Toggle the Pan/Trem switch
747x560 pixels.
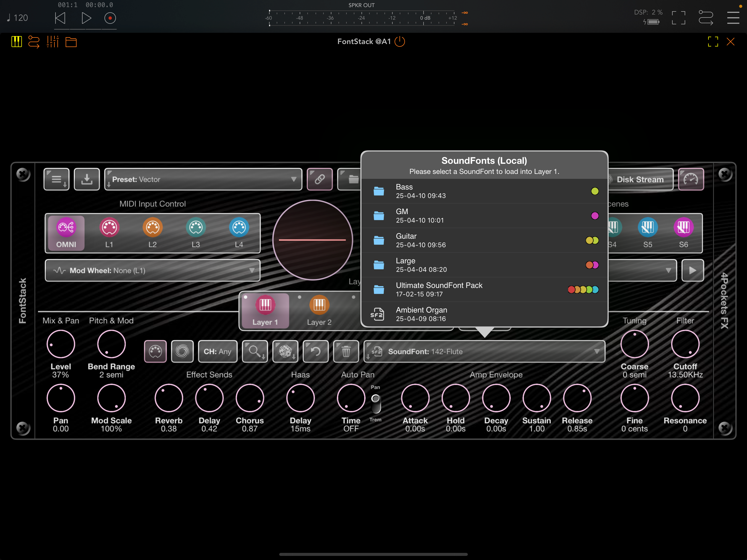375,404
